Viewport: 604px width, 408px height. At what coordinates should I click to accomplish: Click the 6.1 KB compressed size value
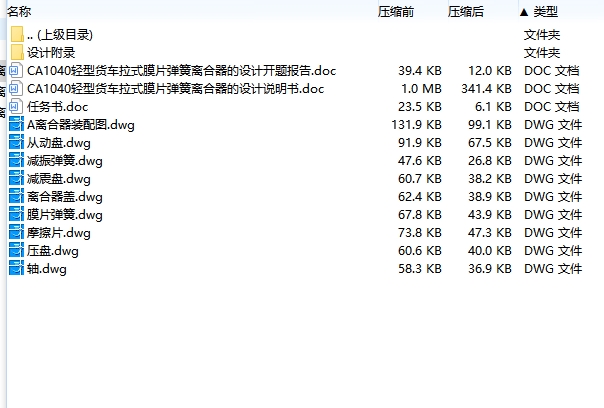tap(493, 107)
